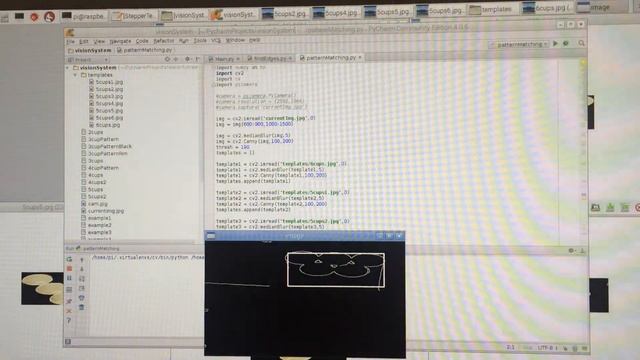Open the VCS menu
Screen dimensions: 640x360
tap(216, 41)
